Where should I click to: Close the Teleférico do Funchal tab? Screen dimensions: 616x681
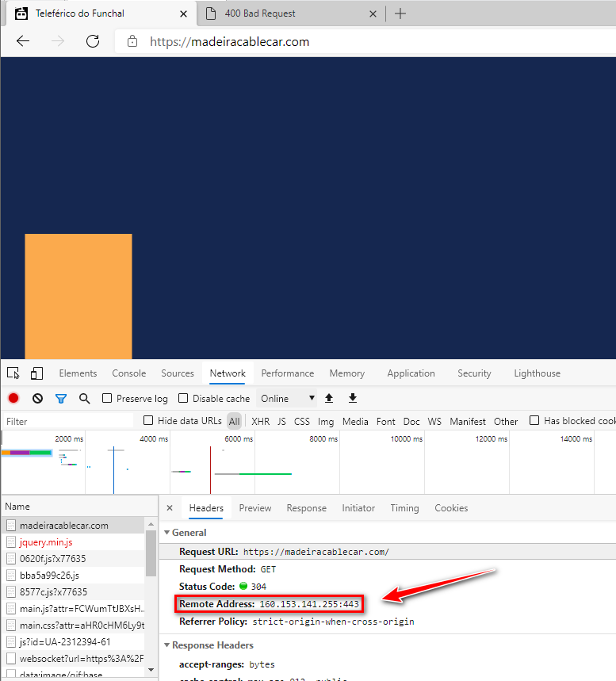pyautogui.click(x=183, y=14)
